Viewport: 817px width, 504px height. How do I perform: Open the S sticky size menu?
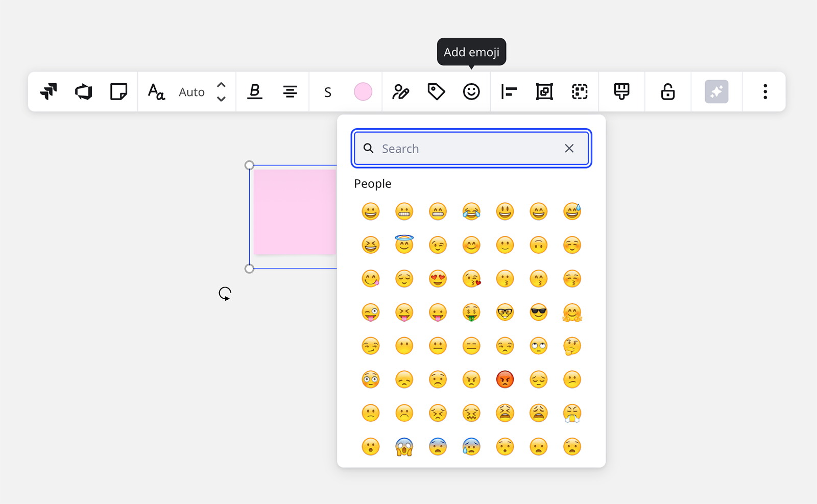pyautogui.click(x=327, y=92)
